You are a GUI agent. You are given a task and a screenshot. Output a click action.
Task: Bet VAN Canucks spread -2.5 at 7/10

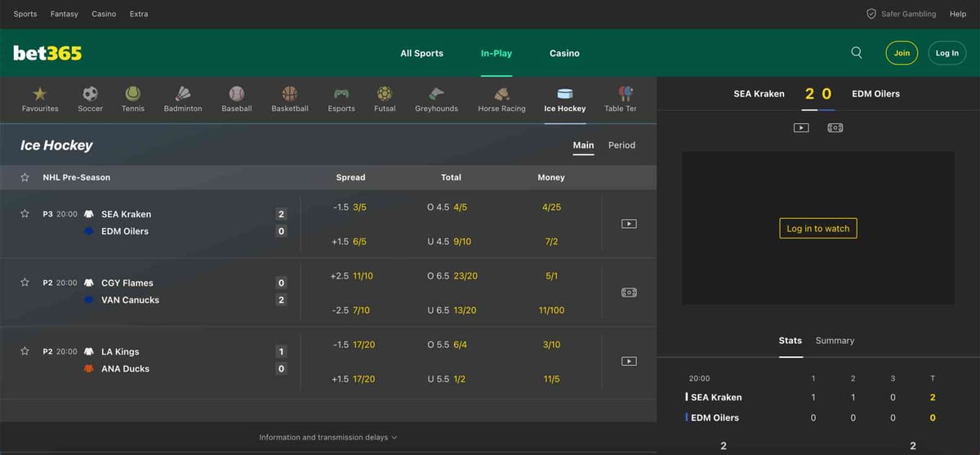coord(350,310)
